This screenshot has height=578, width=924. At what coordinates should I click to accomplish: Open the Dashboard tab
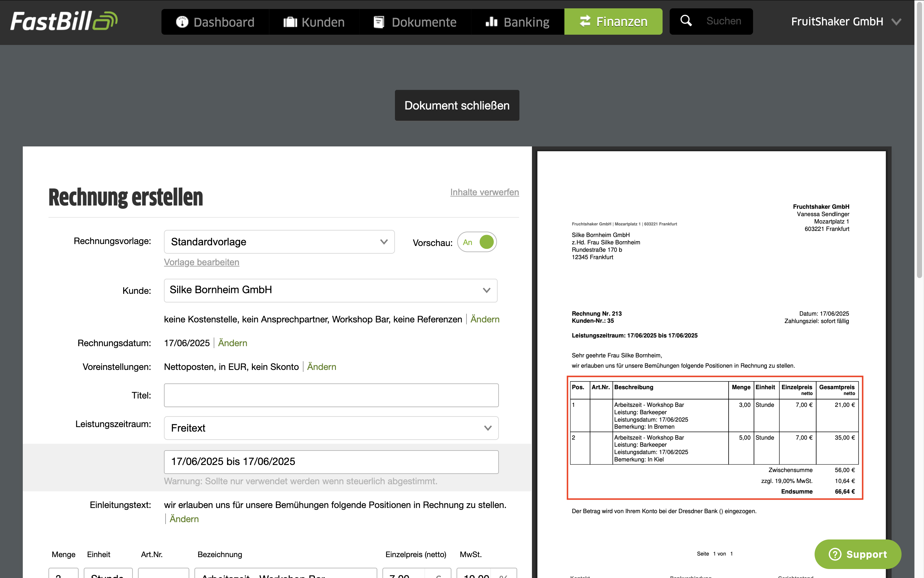click(215, 22)
